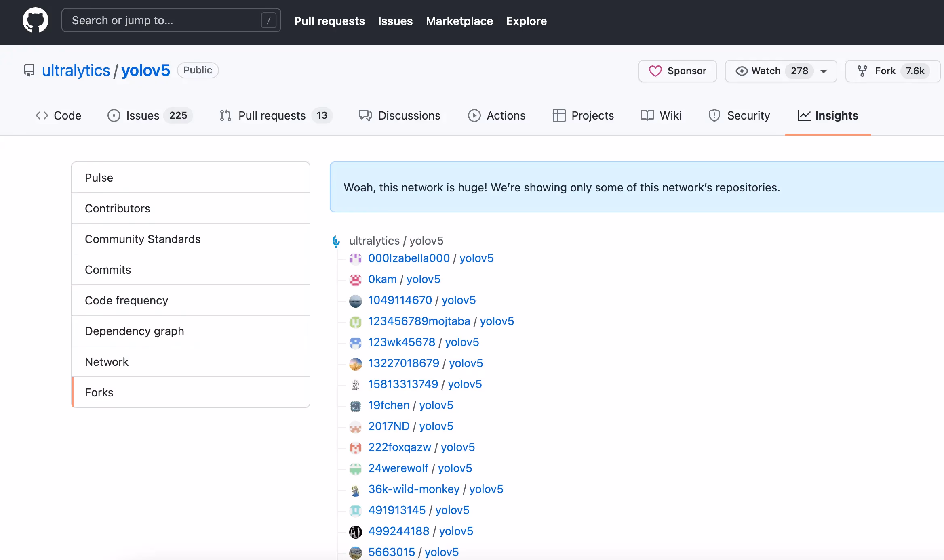Image resolution: width=944 pixels, height=560 pixels.
Task: Select Network in the Insights sidebar
Action: point(191,362)
